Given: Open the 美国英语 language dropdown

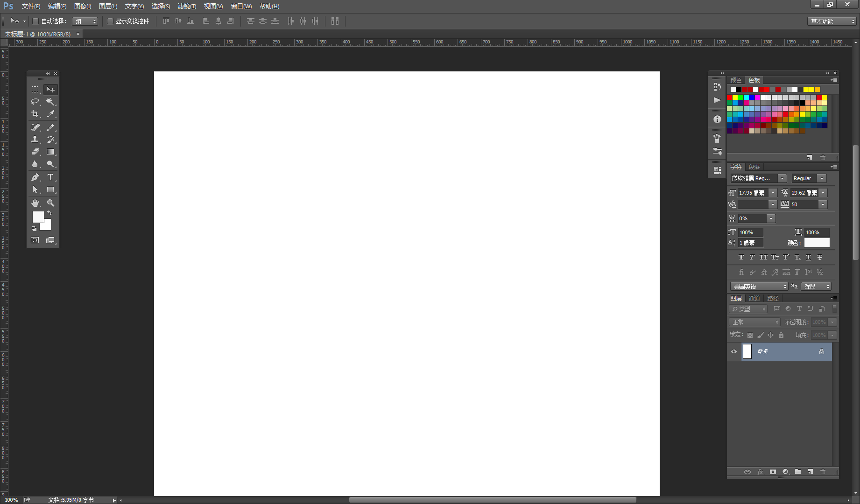Looking at the screenshot, I should (759, 287).
